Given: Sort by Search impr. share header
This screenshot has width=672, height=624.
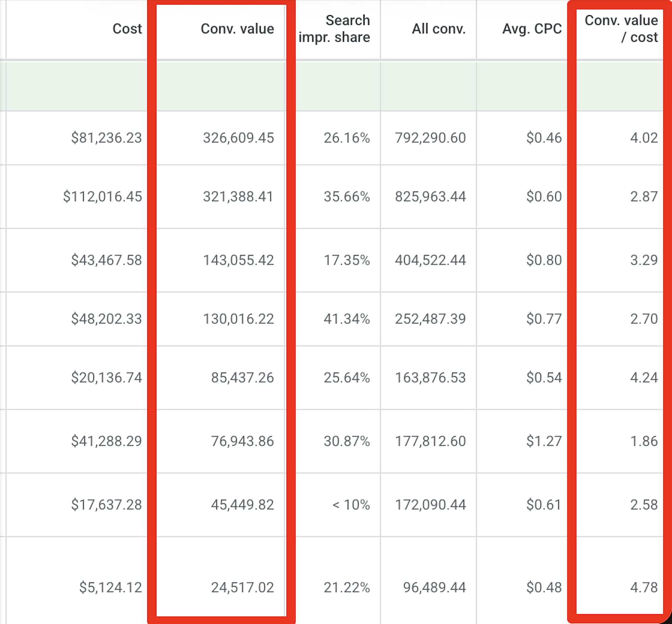Looking at the screenshot, I should pyautogui.click(x=334, y=29).
